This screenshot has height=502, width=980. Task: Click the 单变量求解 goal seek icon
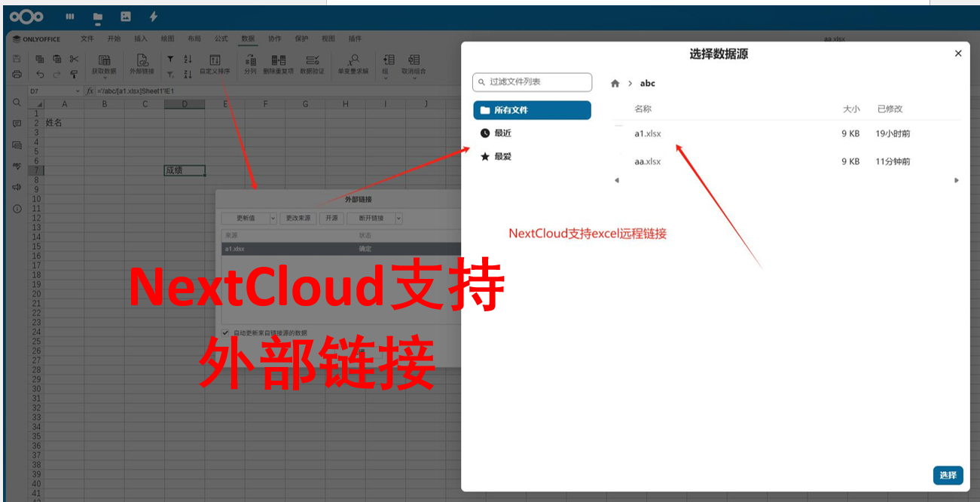click(353, 60)
